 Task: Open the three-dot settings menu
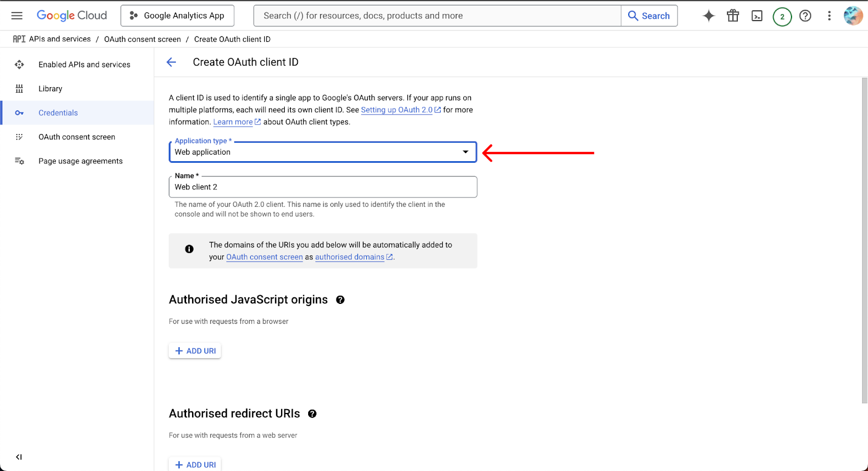829,16
